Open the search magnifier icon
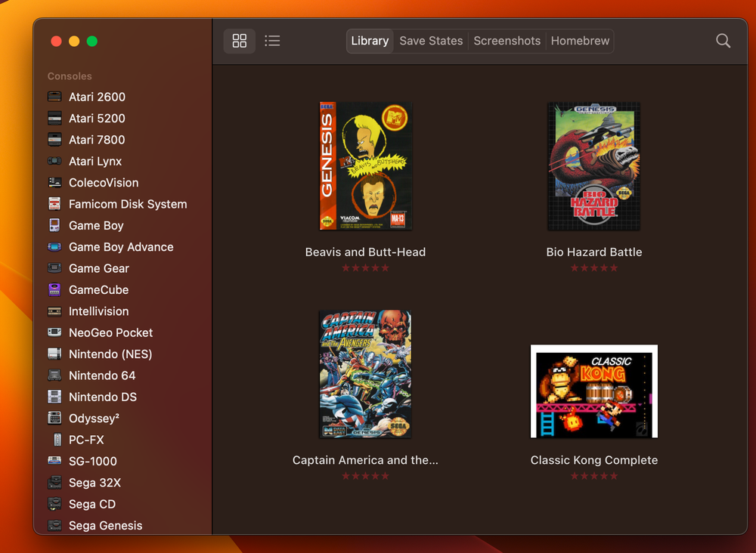This screenshot has height=553, width=756. point(723,41)
